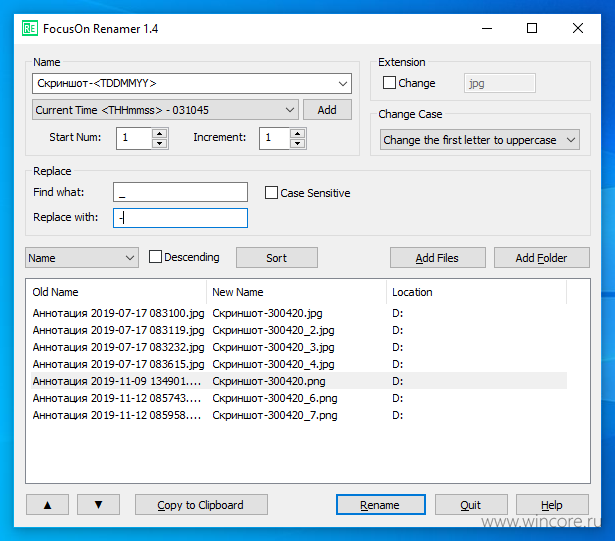Click the Rename button
The image size is (615, 541).
380,505
